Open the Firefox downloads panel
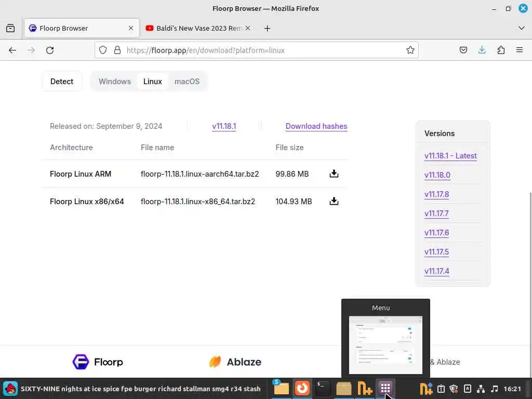 (482, 50)
